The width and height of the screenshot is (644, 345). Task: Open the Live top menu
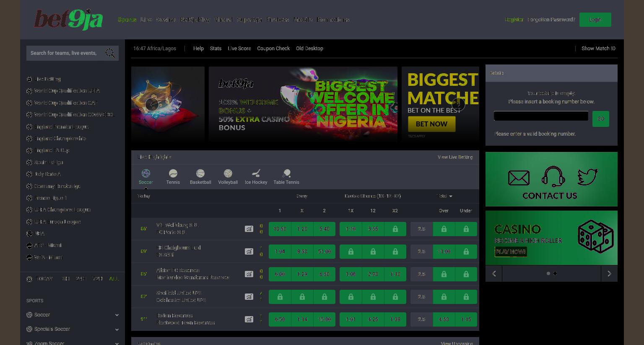coord(146,20)
